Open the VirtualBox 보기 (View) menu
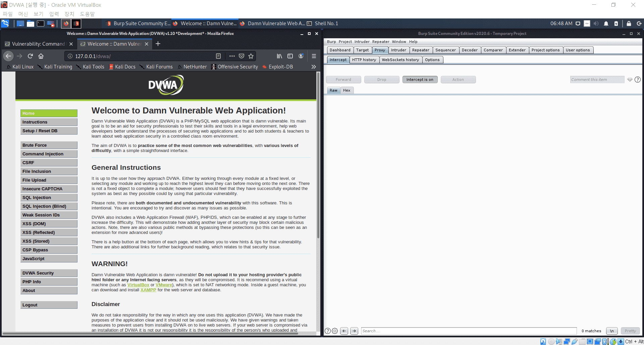 (39, 14)
